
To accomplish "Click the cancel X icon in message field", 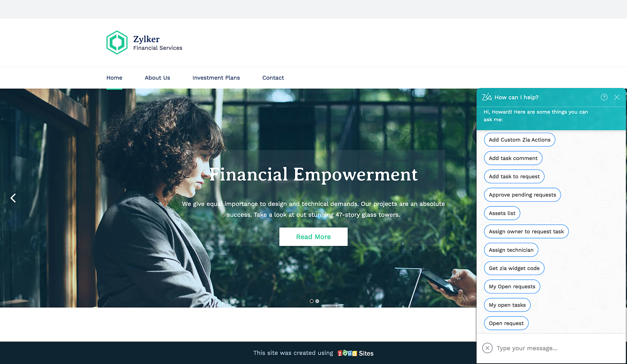I will [x=487, y=348].
